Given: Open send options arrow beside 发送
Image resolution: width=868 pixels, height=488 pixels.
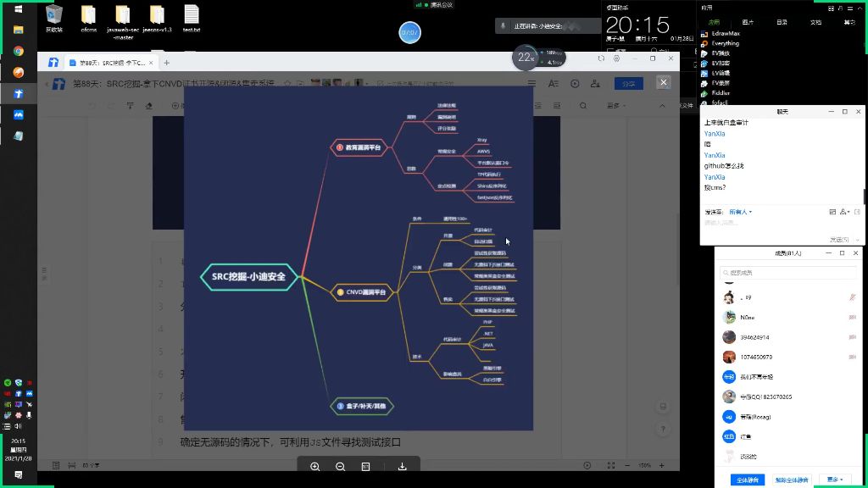Looking at the screenshot, I should 857,240.
